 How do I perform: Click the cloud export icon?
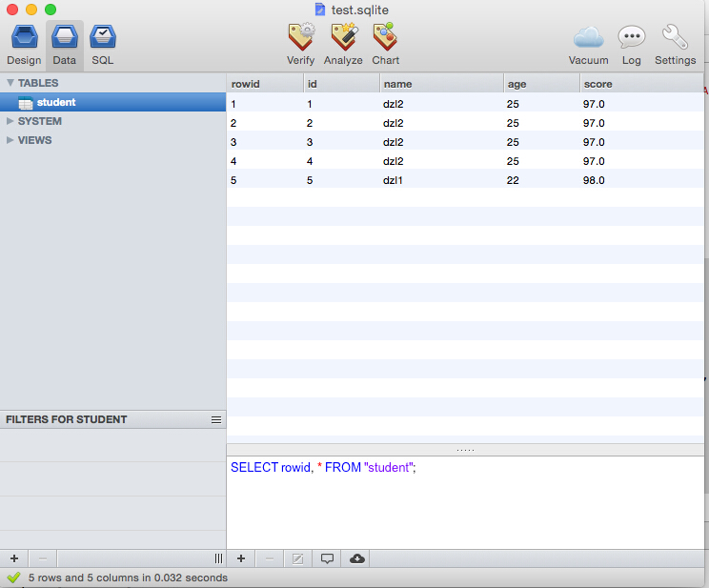coord(356,558)
